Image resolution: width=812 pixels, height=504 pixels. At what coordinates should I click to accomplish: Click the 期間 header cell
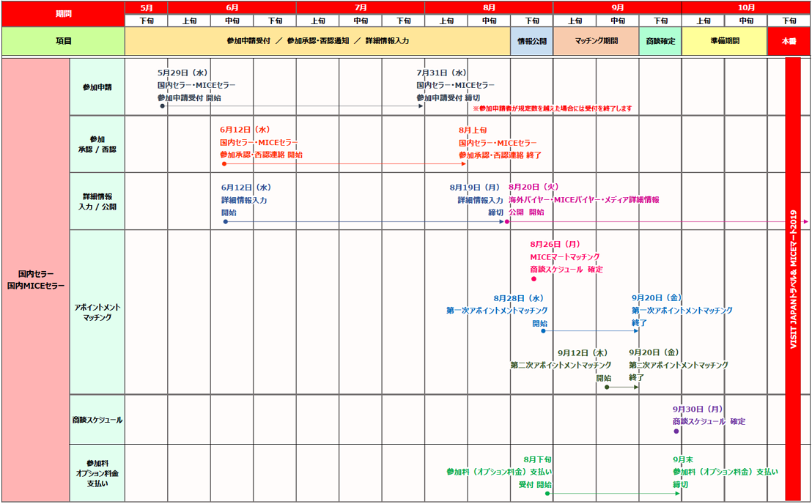pos(63,14)
